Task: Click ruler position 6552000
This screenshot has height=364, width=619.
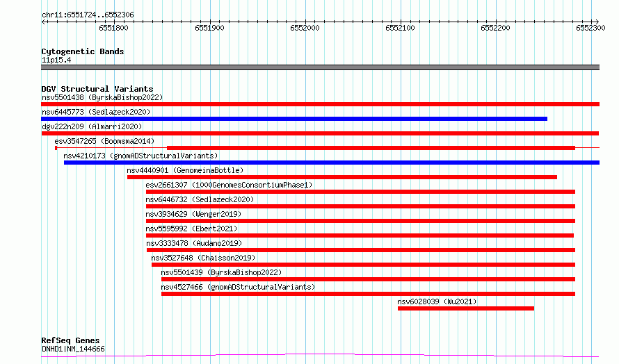Action: coord(305,28)
